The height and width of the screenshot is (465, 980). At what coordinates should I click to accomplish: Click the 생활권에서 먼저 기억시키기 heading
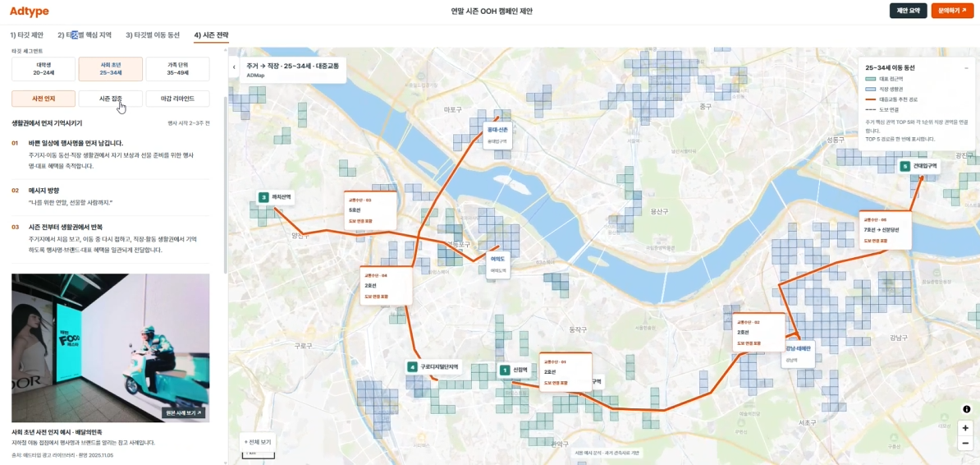point(47,123)
